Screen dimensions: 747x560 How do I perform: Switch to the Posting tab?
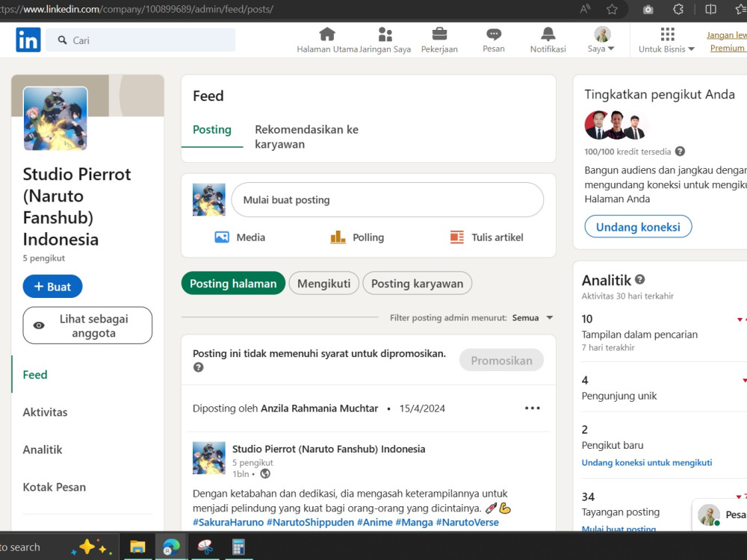(x=212, y=129)
